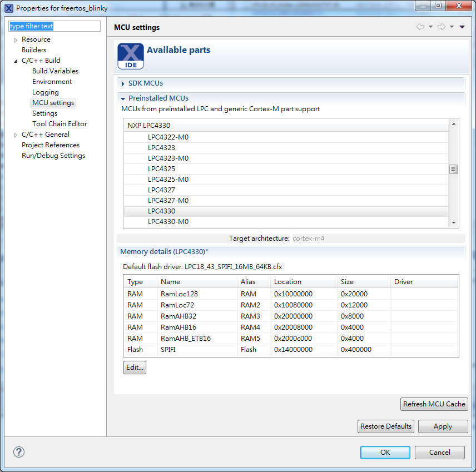Screen dimensions: 476x472
Task: Open Settings under C/C++ Build
Action: click(x=44, y=113)
